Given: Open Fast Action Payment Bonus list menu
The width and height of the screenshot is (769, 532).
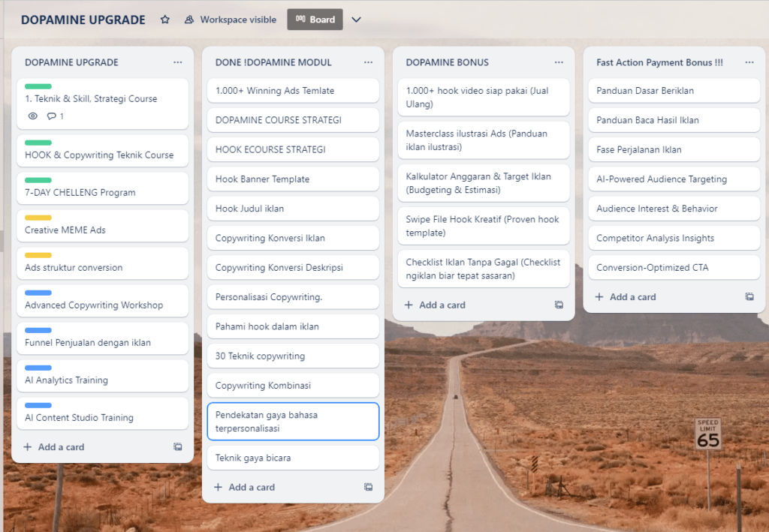Looking at the screenshot, I should [x=749, y=62].
